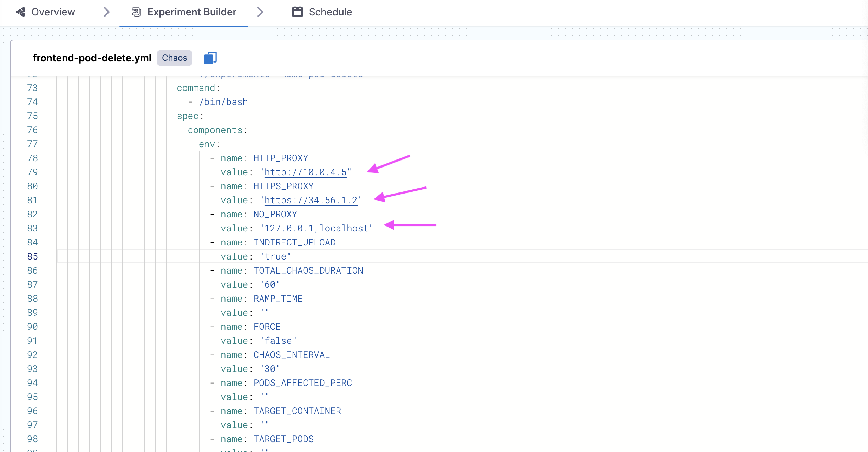Screen dimensions: 868x452
Task: Click the INDIRECT_UPLOAD "true" value
Action: (x=275, y=256)
